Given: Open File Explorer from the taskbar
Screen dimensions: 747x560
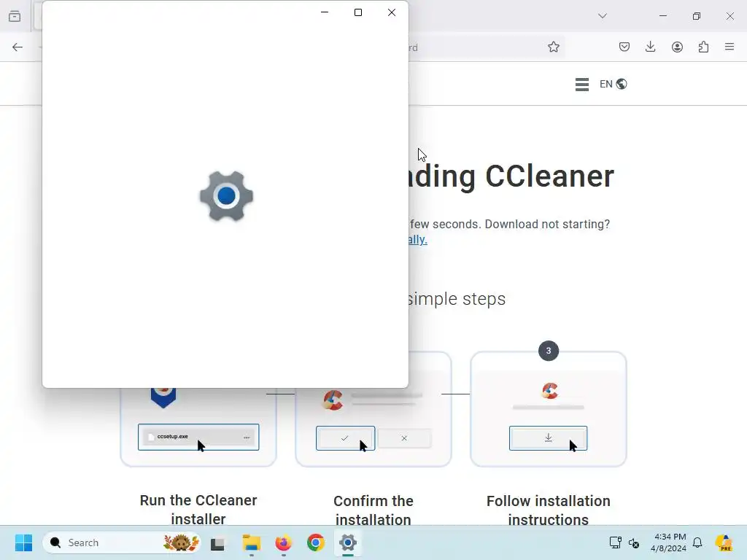Looking at the screenshot, I should (251, 542).
